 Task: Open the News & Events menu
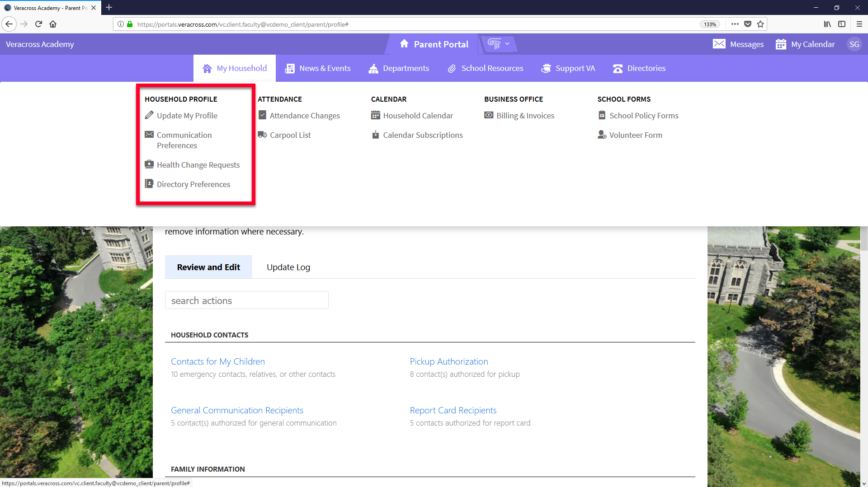318,68
